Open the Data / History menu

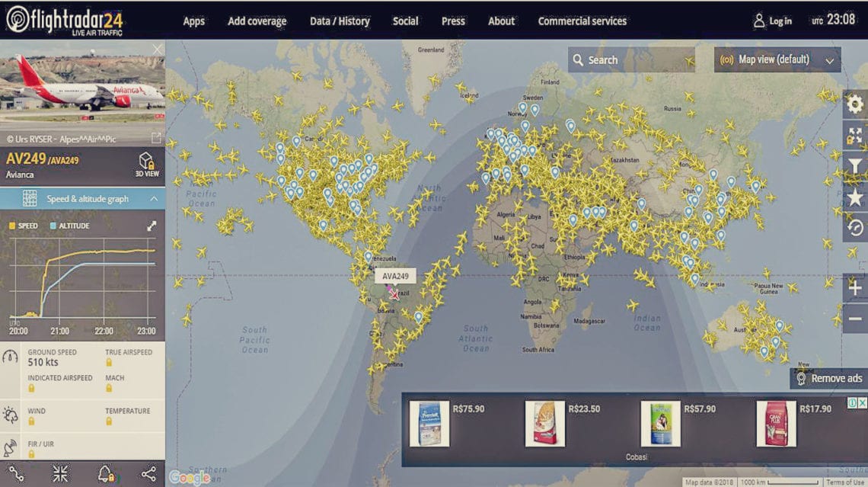339,21
